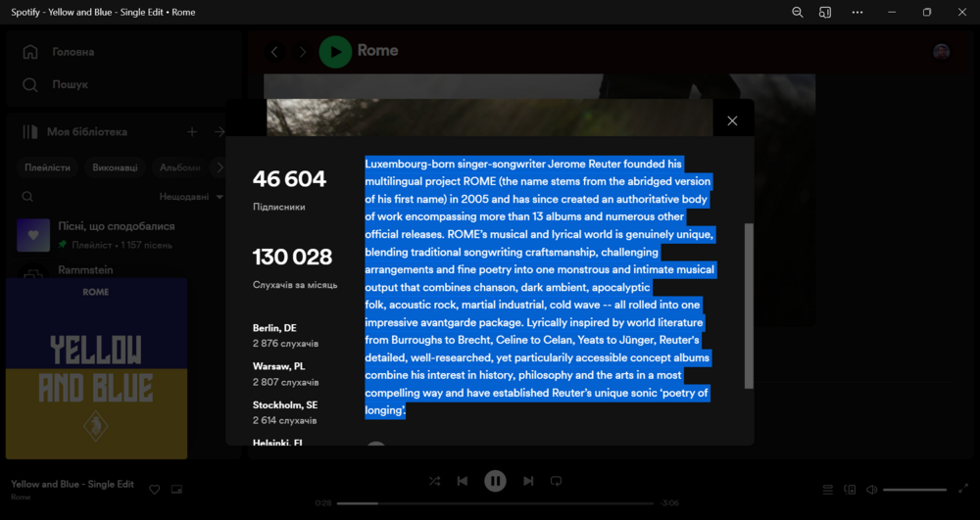The width and height of the screenshot is (980, 520).
Task: Open Пісні, що сподобалися playlist
Action: 123,235
